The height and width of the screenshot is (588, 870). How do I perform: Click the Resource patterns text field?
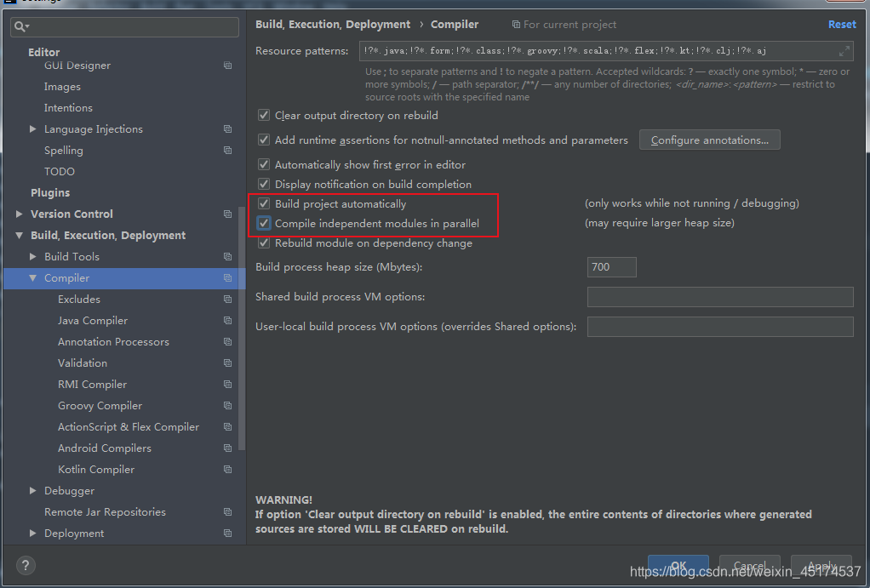(x=606, y=51)
